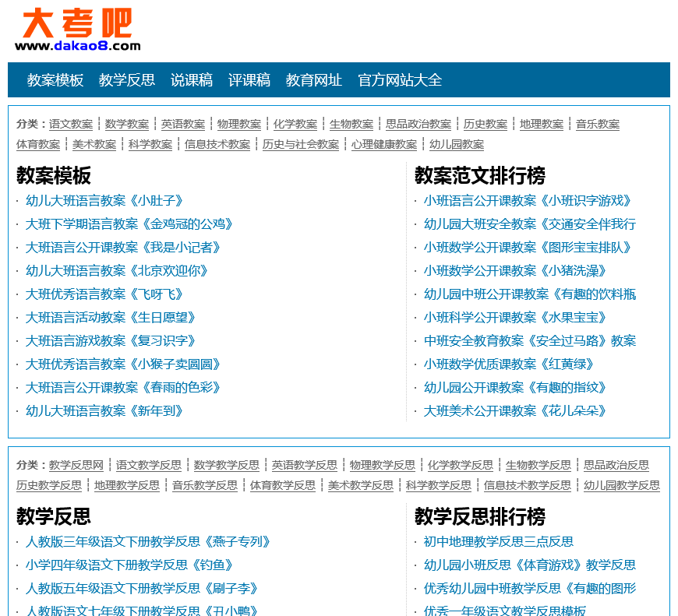Open 大班美术公开课教案《花儿朵朵》
The width and height of the screenshot is (678, 616).
pyautogui.click(x=515, y=410)
